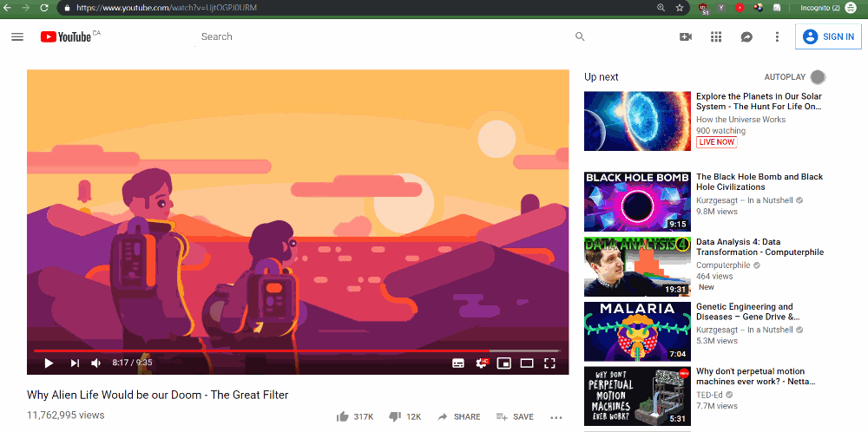This screenshot has width=868, height=432.
Task: Open Black Hole Bomb video thumbnail
Action: point(637,201)
